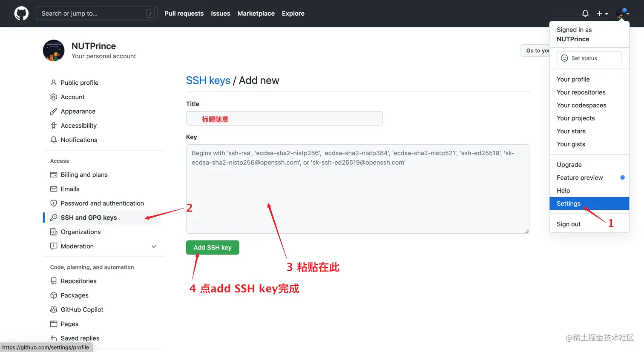Click the NUTPrince profile avatar picture
This screenshot has height=352, width=644.
point(54,51)
